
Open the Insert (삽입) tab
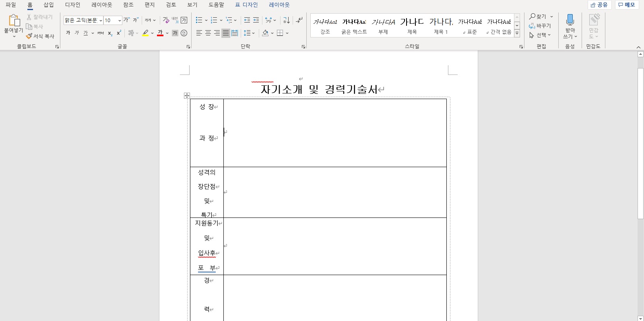point(49,5)
